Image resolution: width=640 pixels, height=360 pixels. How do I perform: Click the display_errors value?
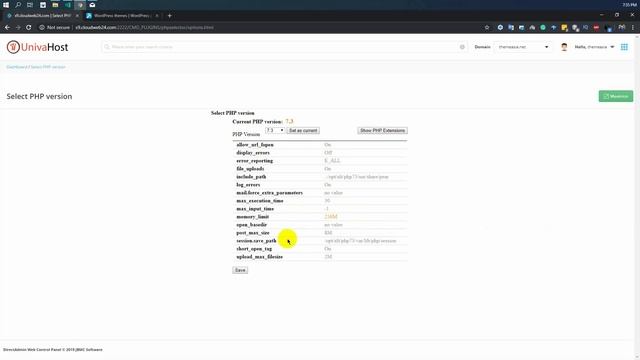[328, 153]
